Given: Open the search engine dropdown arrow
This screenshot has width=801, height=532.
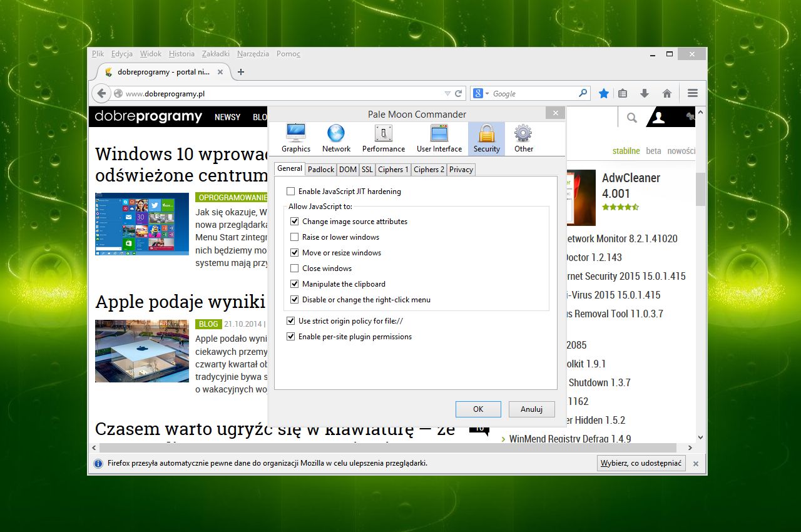Looking at the screenshot, I should [x=487, y=94].
